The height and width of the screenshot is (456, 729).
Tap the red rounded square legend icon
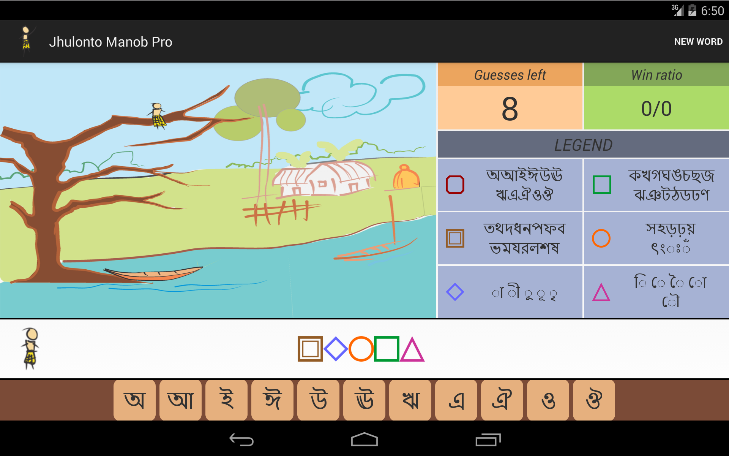click(455, 185)
